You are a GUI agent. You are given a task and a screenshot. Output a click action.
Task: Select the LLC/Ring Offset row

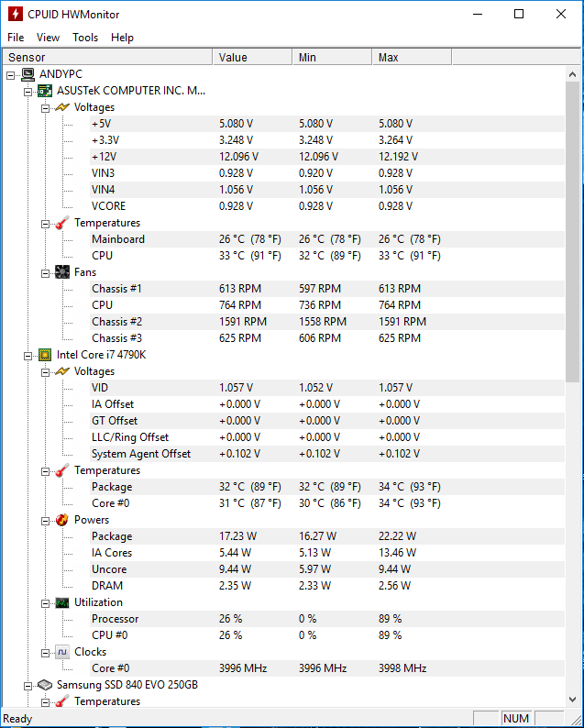coord(327,437)
